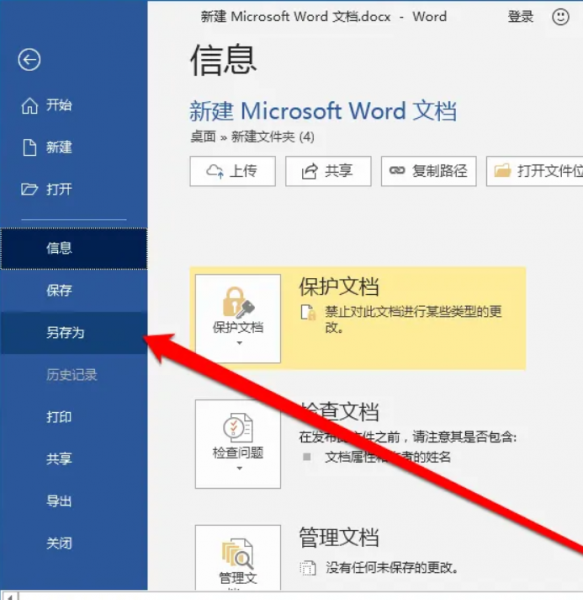Click the home icon beside 开始
The image size is (583, 600).
tap(29, 105)
